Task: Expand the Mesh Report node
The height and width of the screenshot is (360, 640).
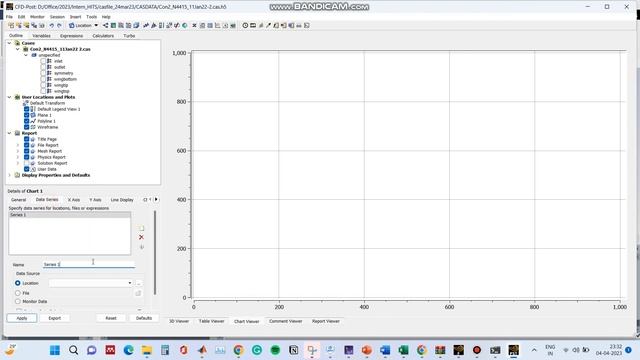Action: click(18, 151)
